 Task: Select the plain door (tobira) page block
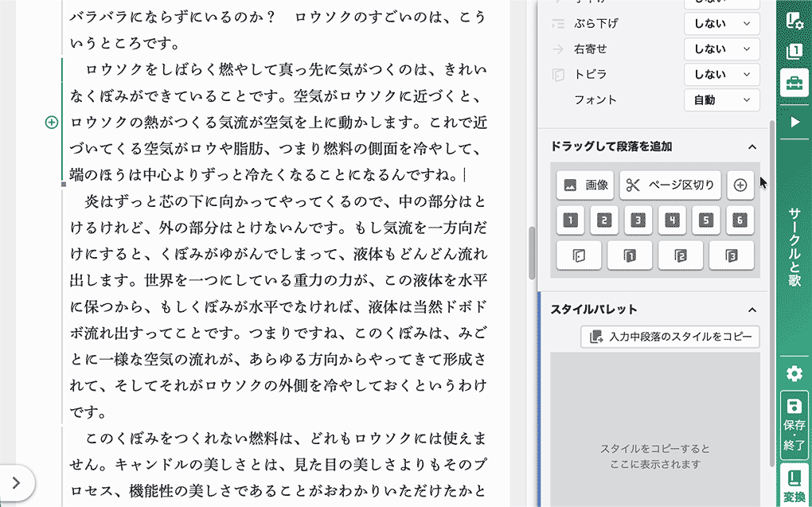(x=579, y=255)
